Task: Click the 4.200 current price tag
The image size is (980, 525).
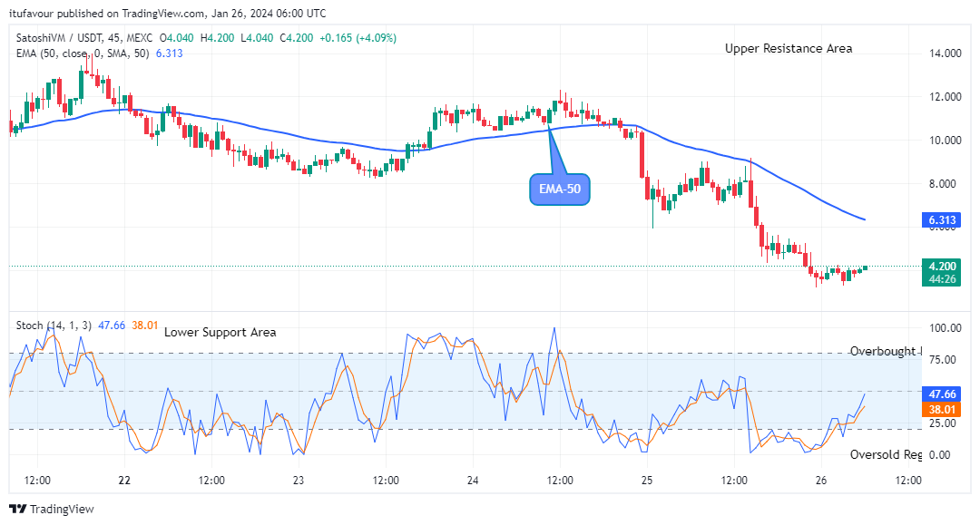Action: [942, 266]
